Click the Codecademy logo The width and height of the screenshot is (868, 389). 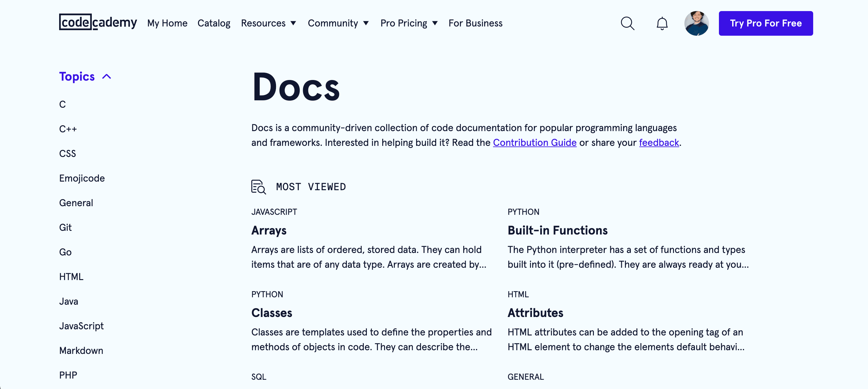tap(98, 23)
